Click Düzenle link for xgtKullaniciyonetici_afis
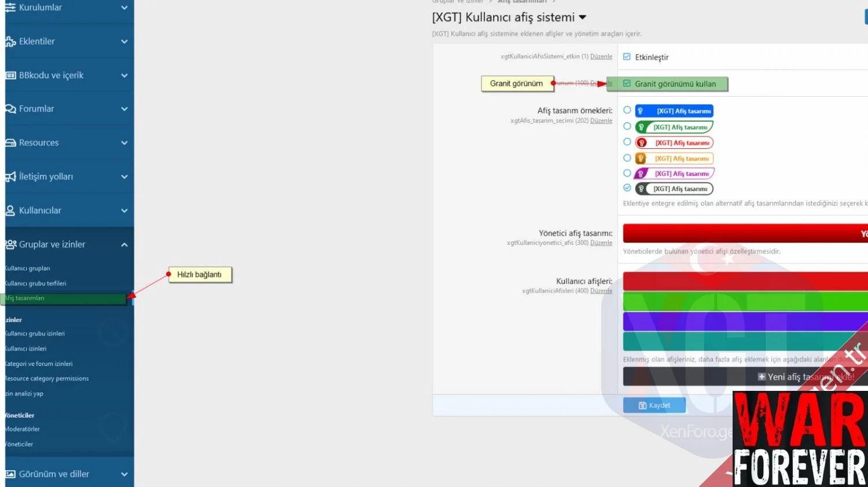This screenshot has height=487, width=868. 601,243
